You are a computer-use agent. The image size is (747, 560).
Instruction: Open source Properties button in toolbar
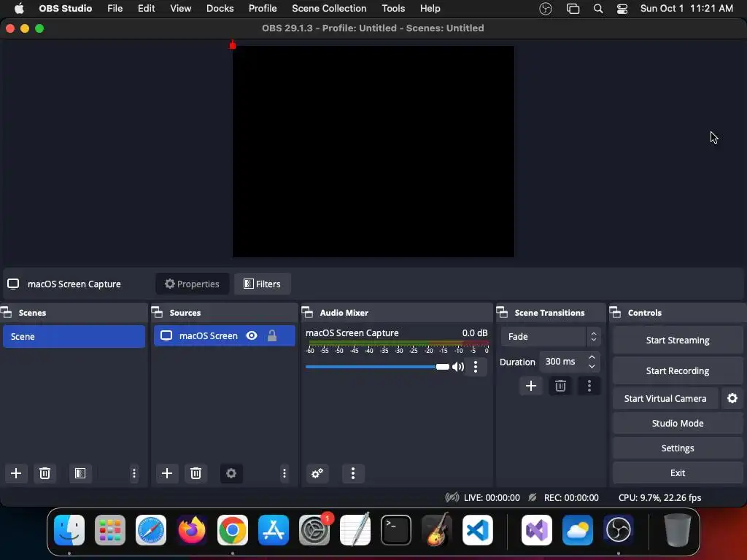[193, 284]
